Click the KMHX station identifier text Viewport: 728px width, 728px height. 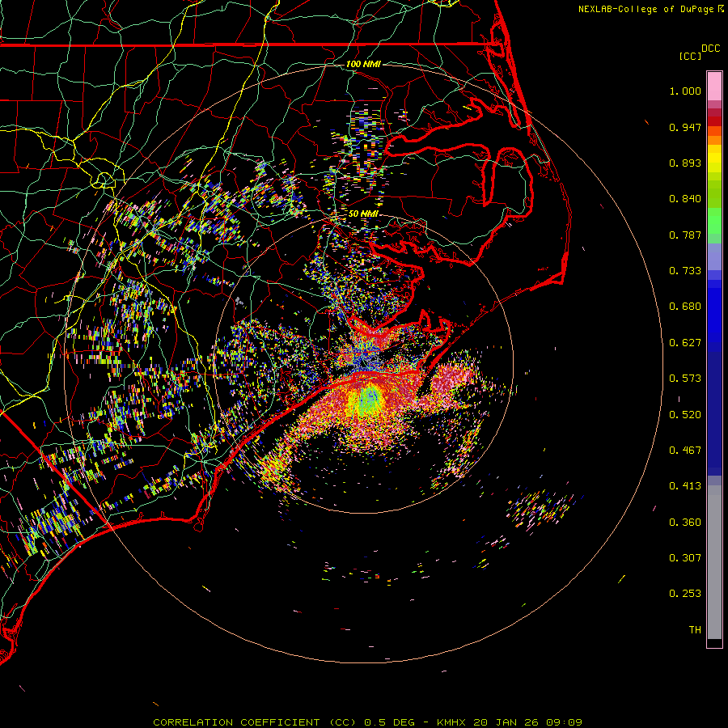coord(451,722)
